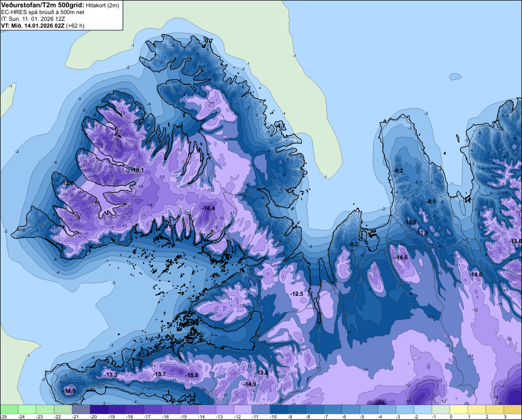Select the 'EC-HRES spá brúuð á 500m net' line
Screen dimensions: 522x420
pyautogui.click(x=43, y=12)
